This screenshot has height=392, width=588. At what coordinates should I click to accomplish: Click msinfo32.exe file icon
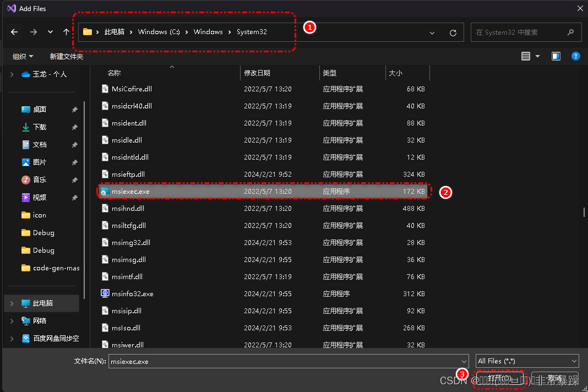(105, 293)
